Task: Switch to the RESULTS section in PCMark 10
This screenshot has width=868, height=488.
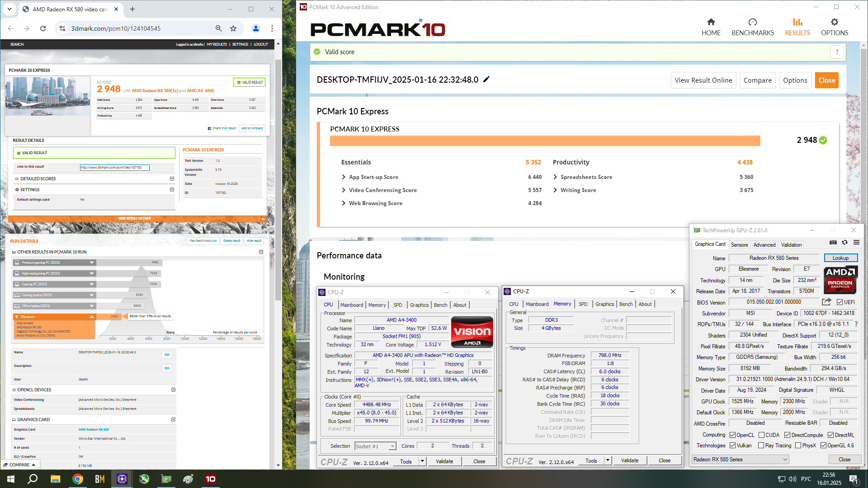Action: tap(797, 27)
